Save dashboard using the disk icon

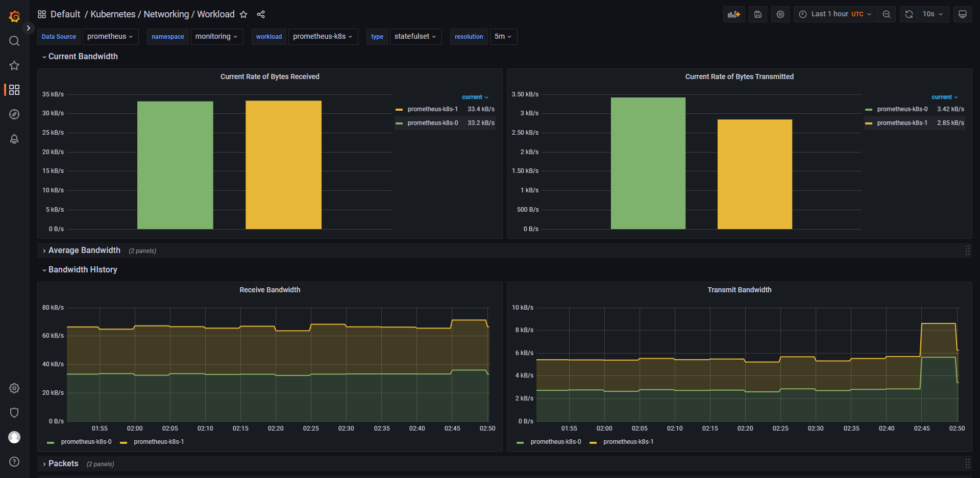pos(758,14)
